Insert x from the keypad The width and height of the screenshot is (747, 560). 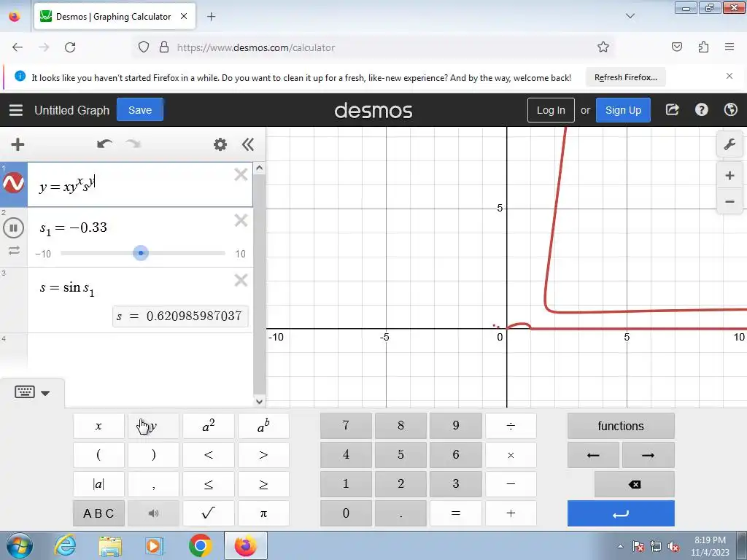pos(98,426)
